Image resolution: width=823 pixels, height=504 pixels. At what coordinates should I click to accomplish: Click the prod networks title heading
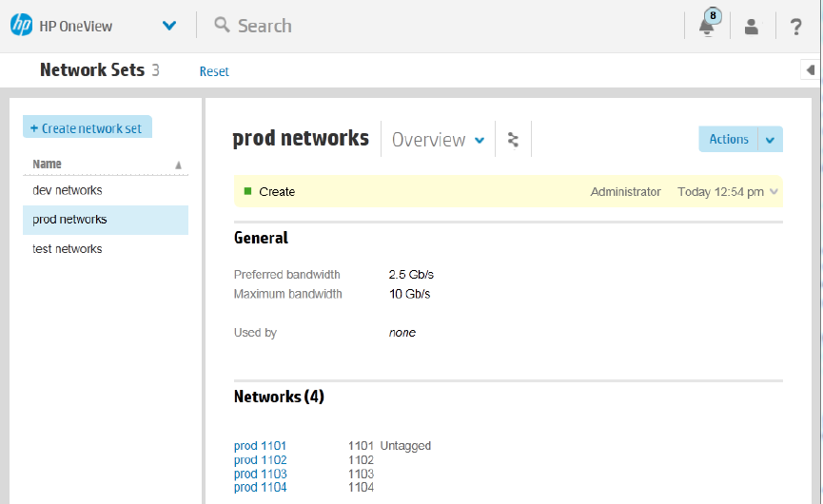(301, 139)
